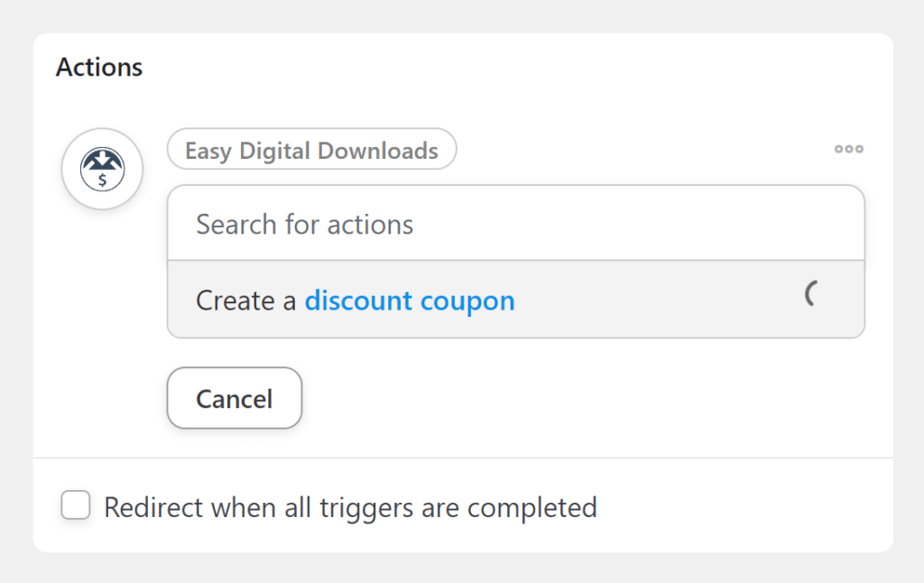Enable Redirect when all triggers are completed

76,505
